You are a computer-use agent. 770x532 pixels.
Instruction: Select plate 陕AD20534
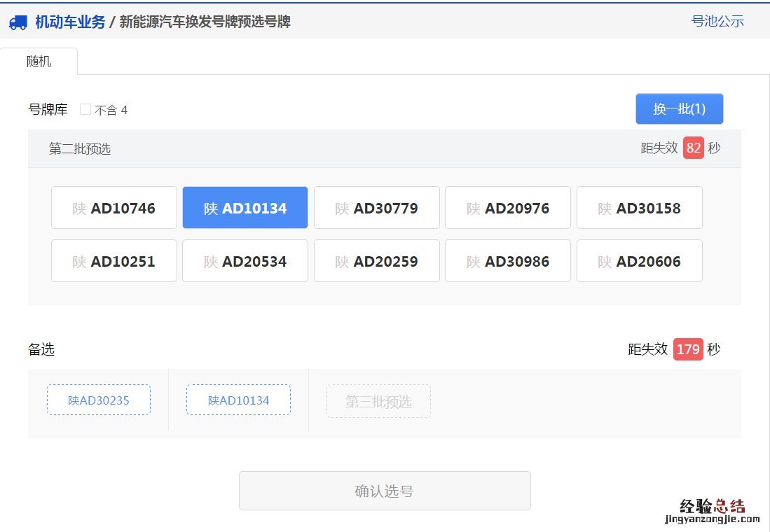(x=245, y=260)
